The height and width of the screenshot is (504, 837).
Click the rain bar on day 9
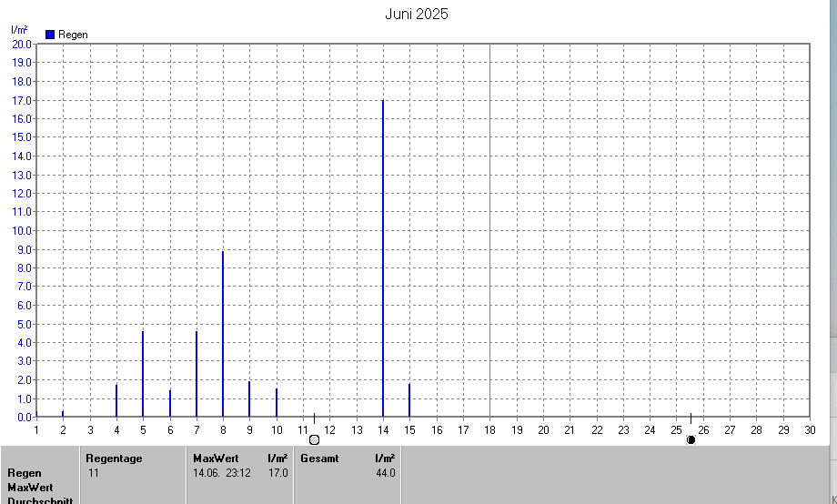(249, 398)
